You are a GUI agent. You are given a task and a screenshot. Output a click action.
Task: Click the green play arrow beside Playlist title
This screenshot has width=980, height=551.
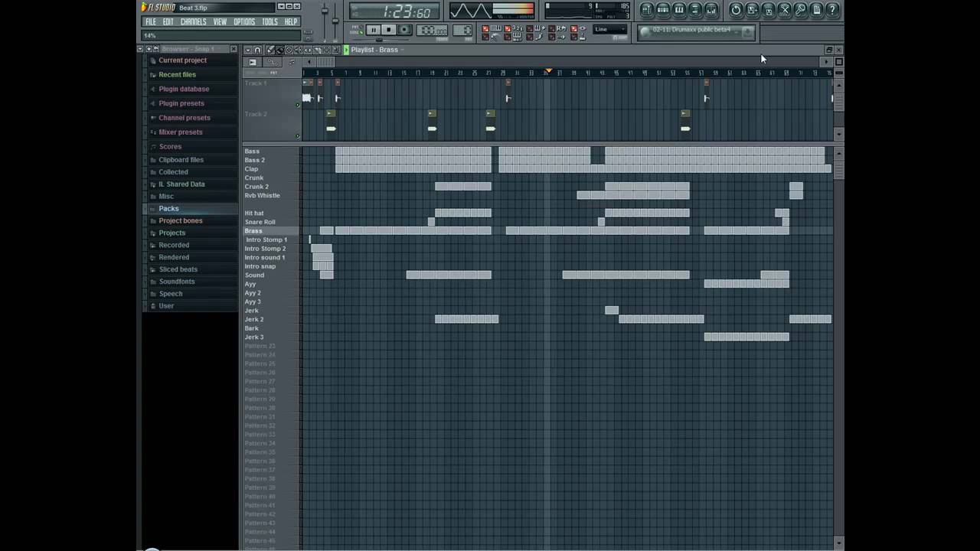(x=346, y=50)
